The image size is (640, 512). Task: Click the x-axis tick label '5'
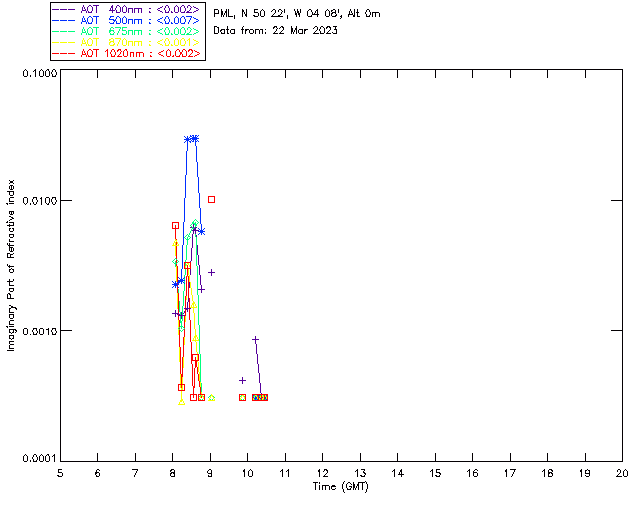pos(60,473)
